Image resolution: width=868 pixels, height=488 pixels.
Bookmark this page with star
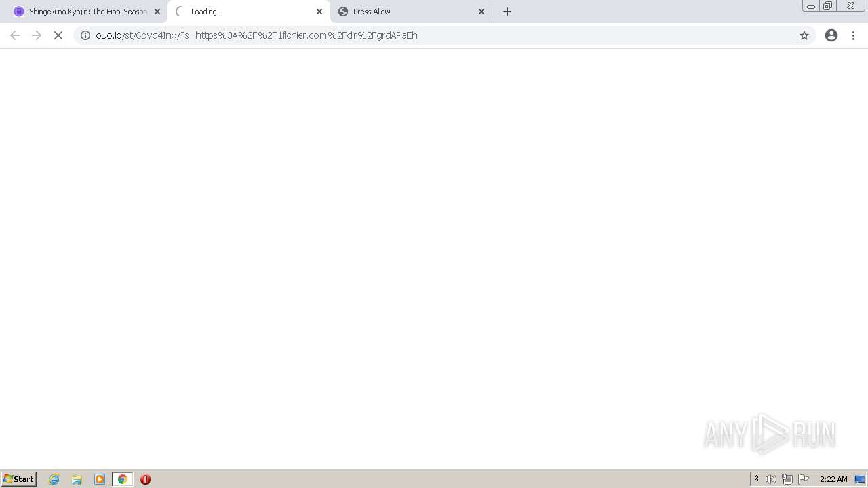pyautogui.click(x=804, y=35)
